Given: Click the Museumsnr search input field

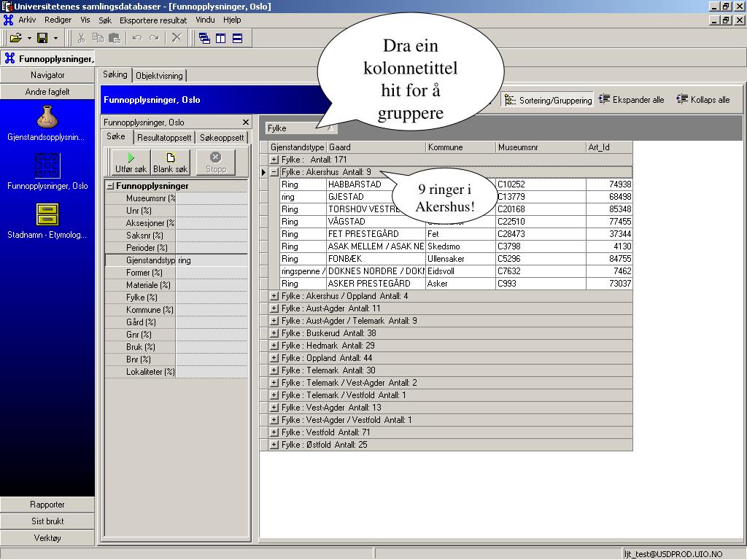Looking at the screenshot, I should pyautogui.click(x=212, y=198).
